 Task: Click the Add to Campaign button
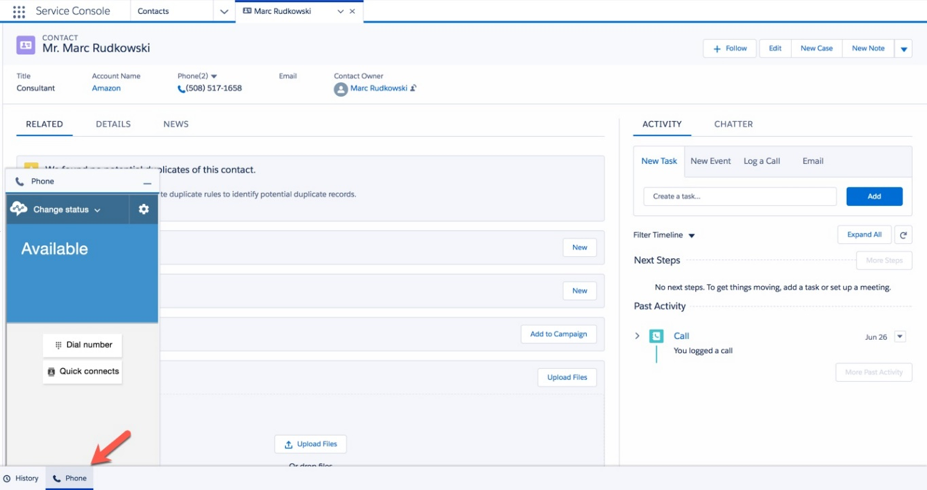click(x=559, y=334)
